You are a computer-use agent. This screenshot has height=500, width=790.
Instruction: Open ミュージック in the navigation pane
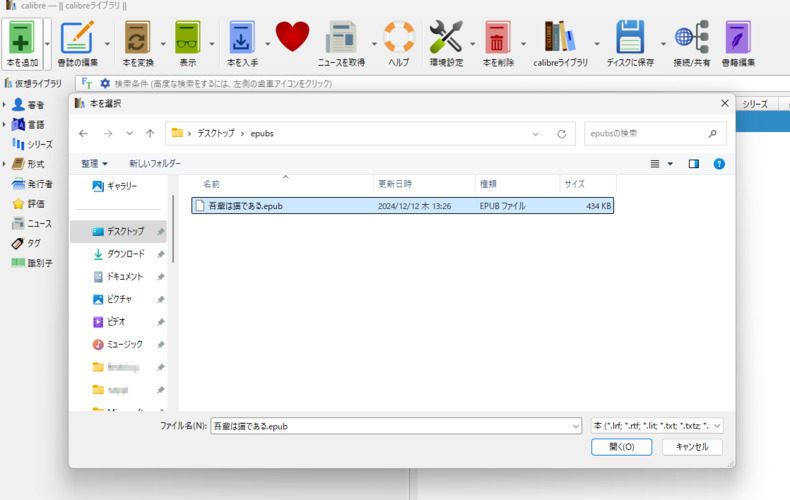click(119, 344)
